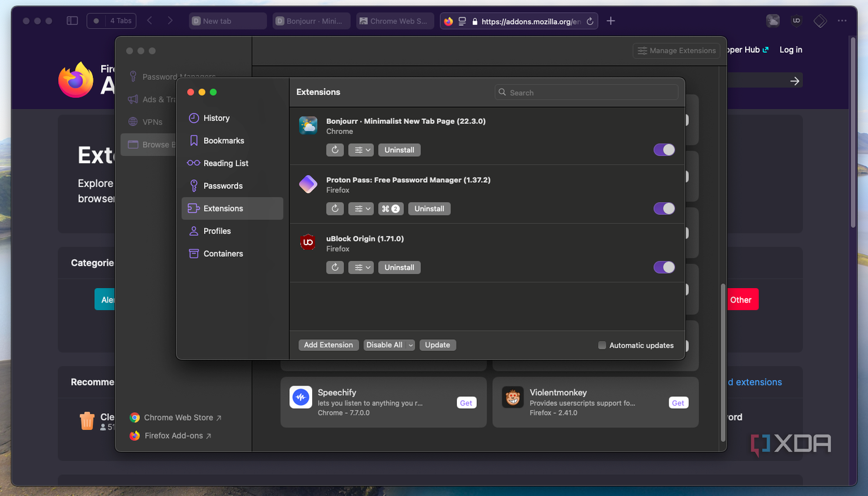Switch to the Bonjourr tab
868x496 pixels.
pyautogui.click(x=311, y=21)
